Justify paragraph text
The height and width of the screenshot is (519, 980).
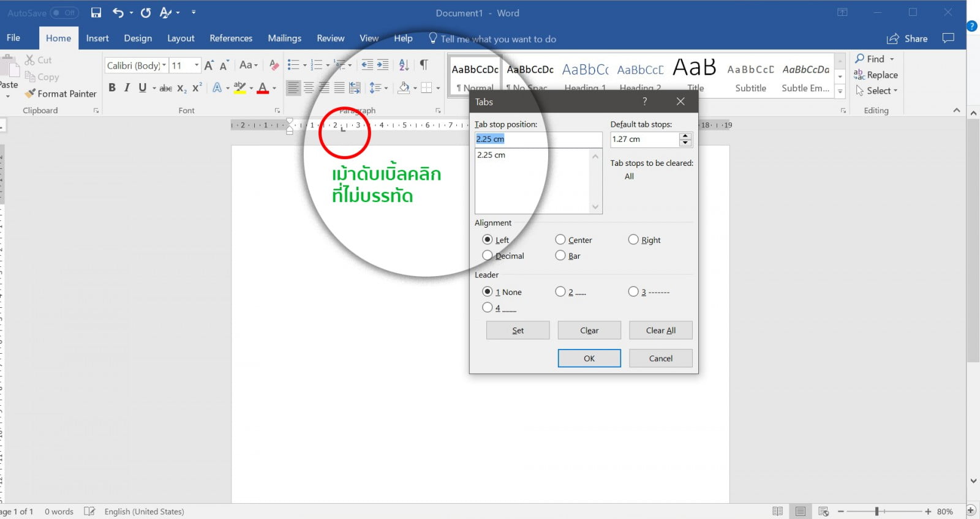click(339, 88)
